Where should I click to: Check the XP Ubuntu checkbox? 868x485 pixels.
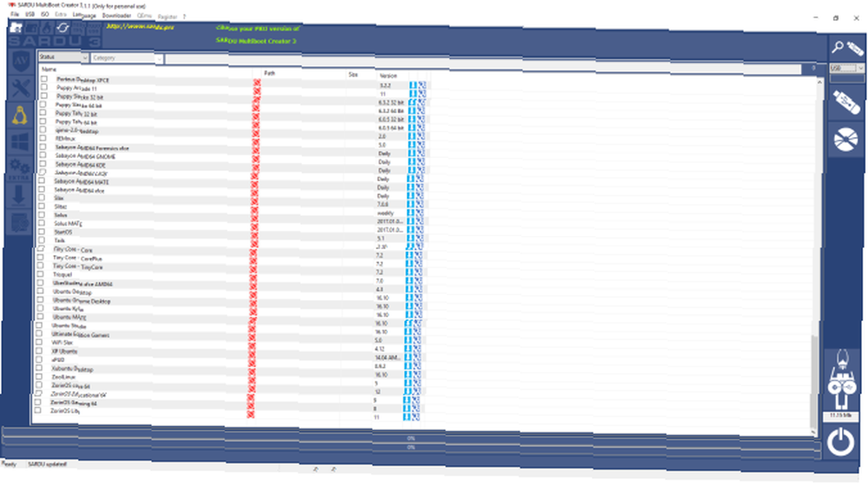(x=39, y=351)
